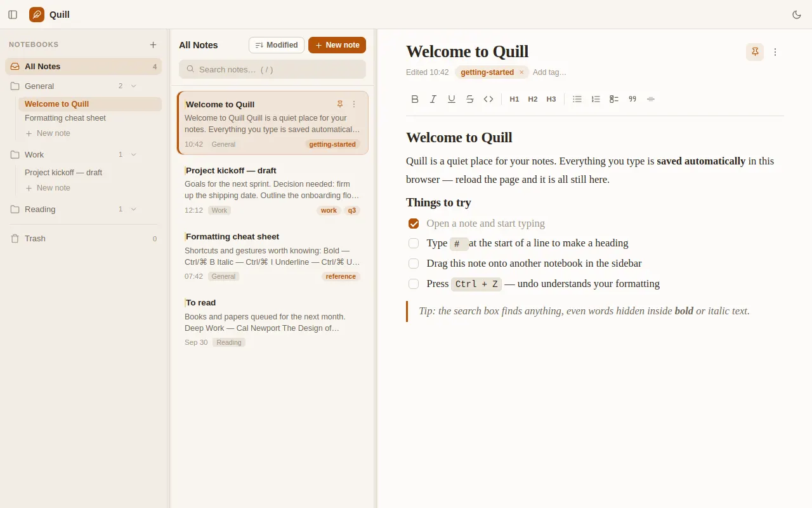812x508 pixels.
Task: Insert inline code formatting
Action: (488, 99)
